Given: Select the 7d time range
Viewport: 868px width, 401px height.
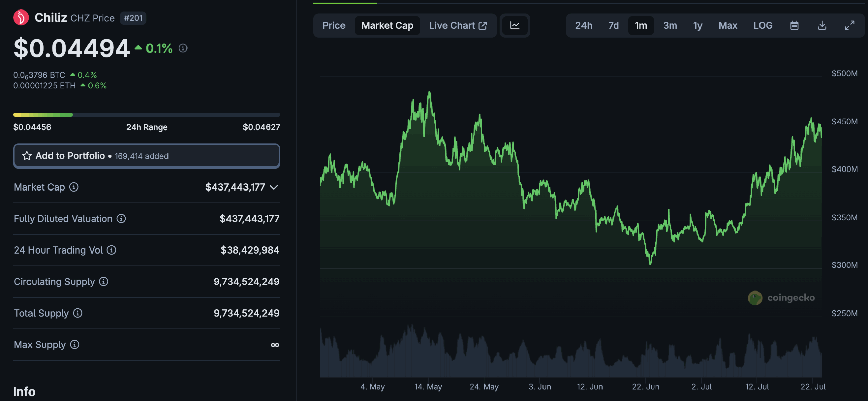Looking at the screenshot, I should click(613, 25).
